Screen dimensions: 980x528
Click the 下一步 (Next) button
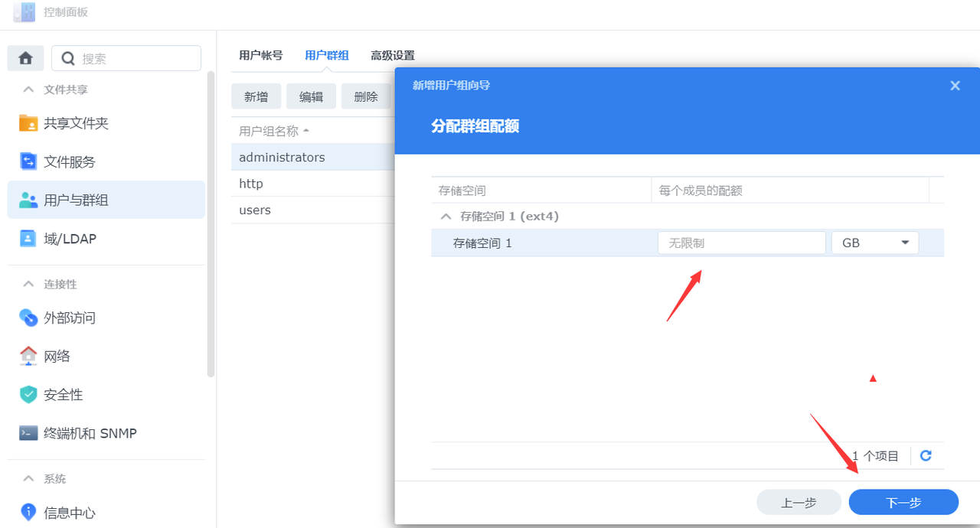tap(903, 503)
